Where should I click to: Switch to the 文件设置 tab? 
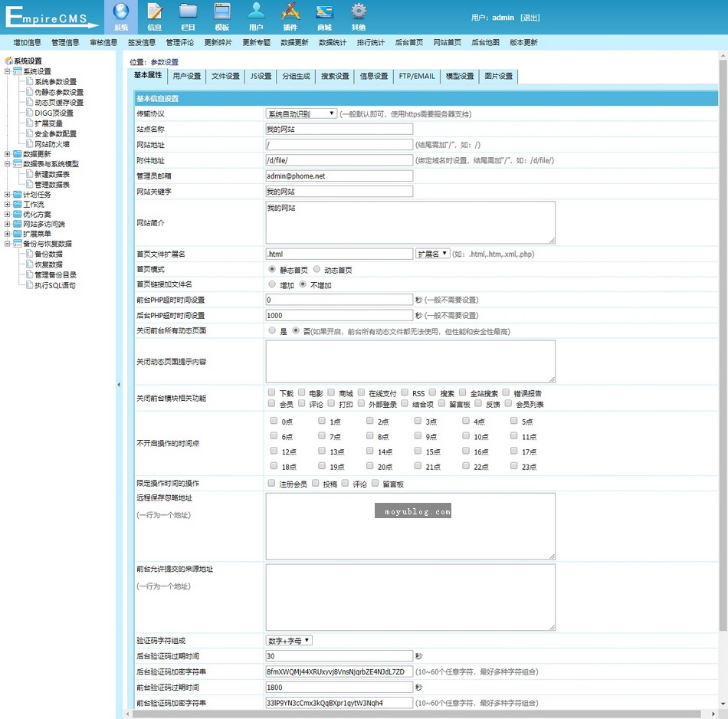tap(225, 76)
